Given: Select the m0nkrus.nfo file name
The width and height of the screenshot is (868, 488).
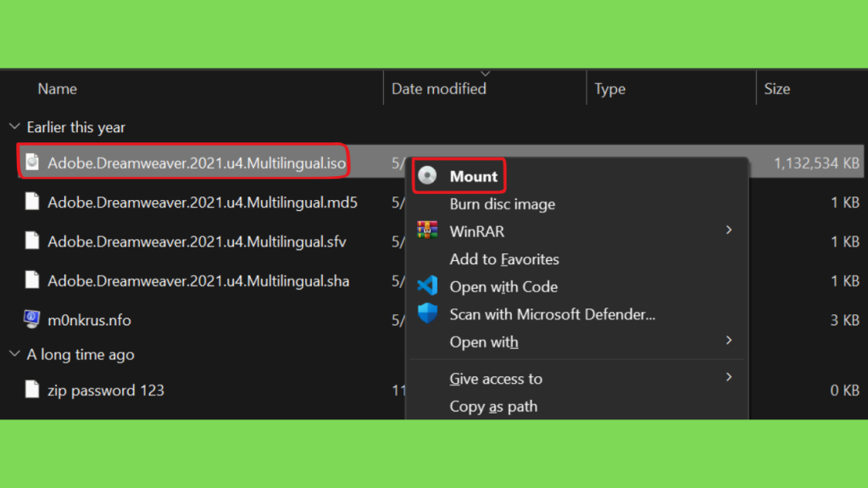Looking at the screenshot, I should coord(89,319).
